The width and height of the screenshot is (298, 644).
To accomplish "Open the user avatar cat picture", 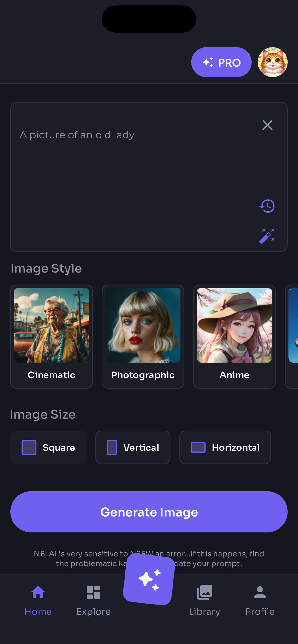I will coord(273,62).
